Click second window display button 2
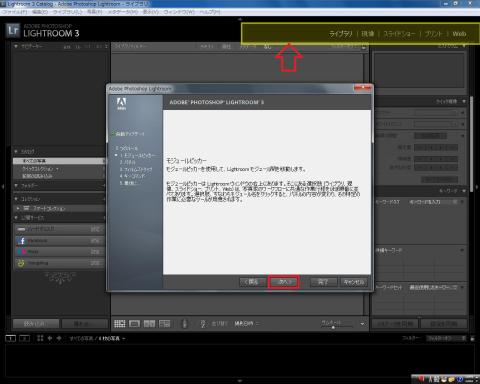 click(24, 338)
